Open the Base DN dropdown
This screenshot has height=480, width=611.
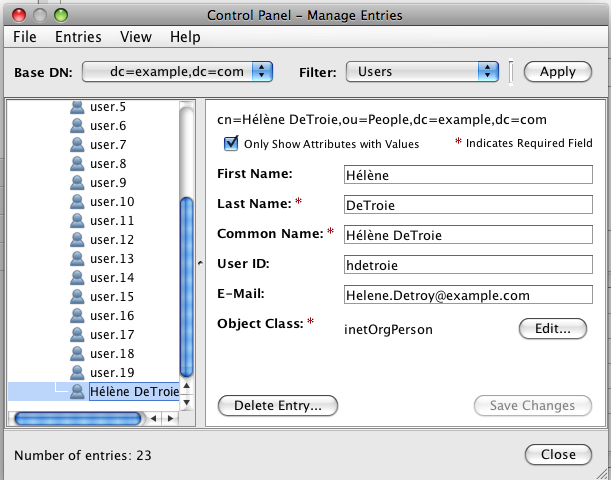pyautogui.click(x=177, y=71)
